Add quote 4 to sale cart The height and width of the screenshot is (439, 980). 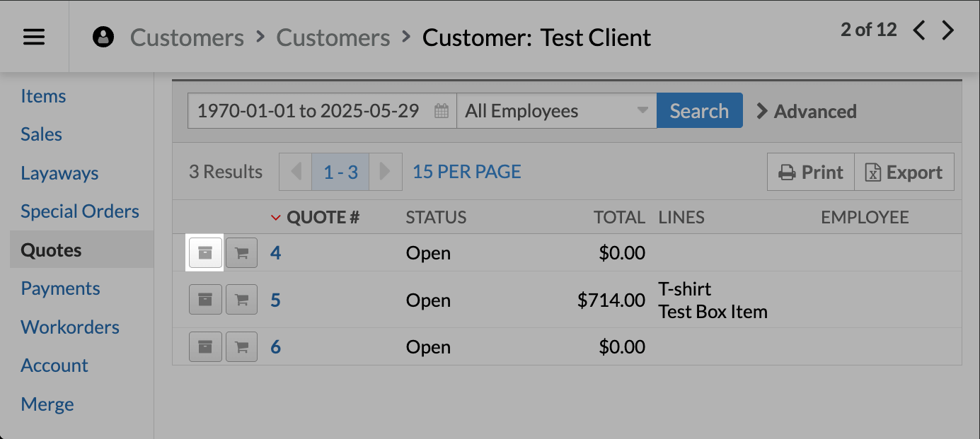point(241,253)
